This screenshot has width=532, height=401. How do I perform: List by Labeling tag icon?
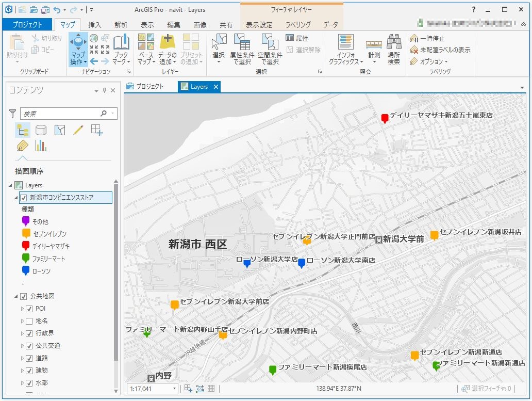pyautogui.click(x=22, y=146)
